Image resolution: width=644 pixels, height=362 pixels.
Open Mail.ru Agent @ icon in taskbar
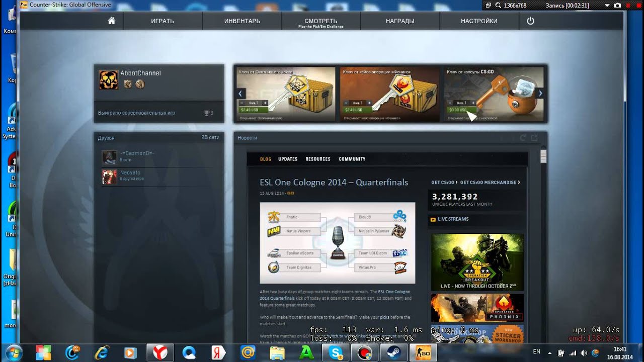pyautogui.click(x=248, y=353)
